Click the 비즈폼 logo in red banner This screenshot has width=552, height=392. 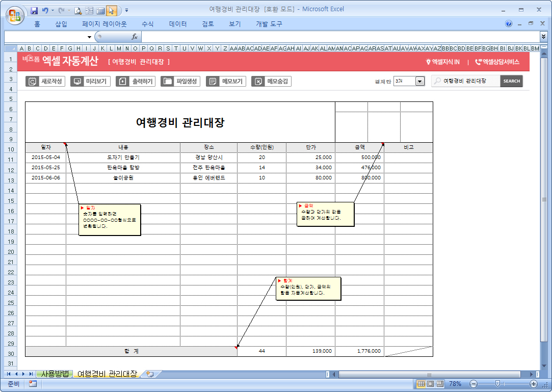pos(31,59)
